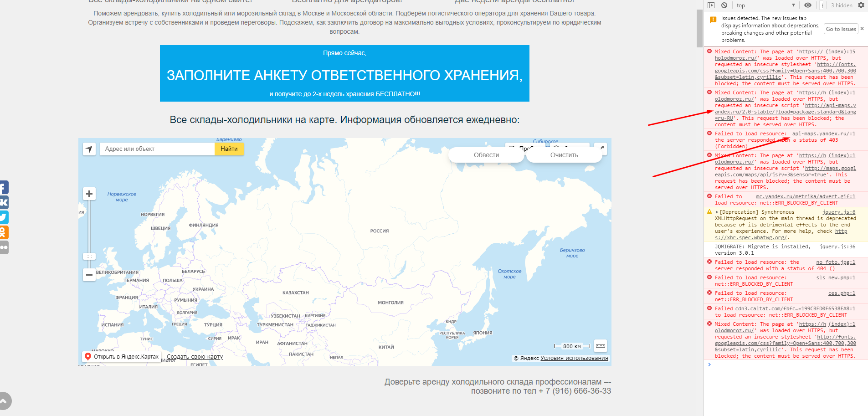868x416 pixels.
Task: Click error icon beside 'api-maps.yandex.ru' message
Action: [709, 134]
